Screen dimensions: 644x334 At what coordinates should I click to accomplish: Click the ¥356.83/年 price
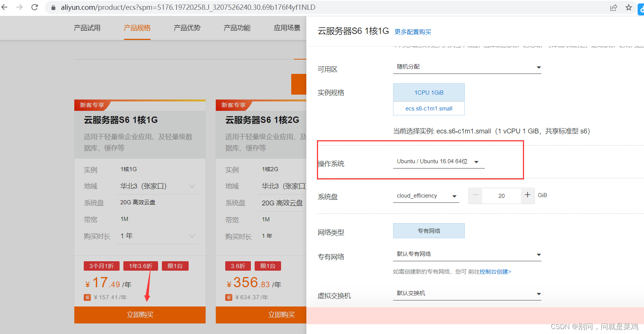(x=254, y=283)
